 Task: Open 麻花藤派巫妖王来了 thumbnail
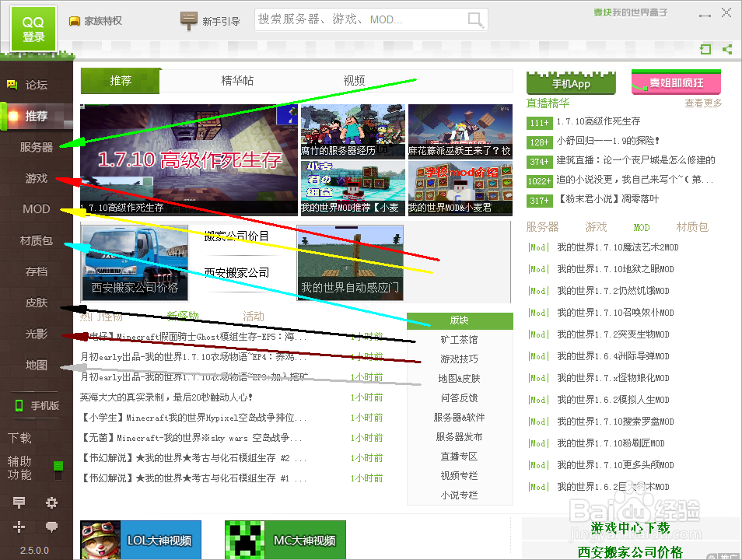460,131
